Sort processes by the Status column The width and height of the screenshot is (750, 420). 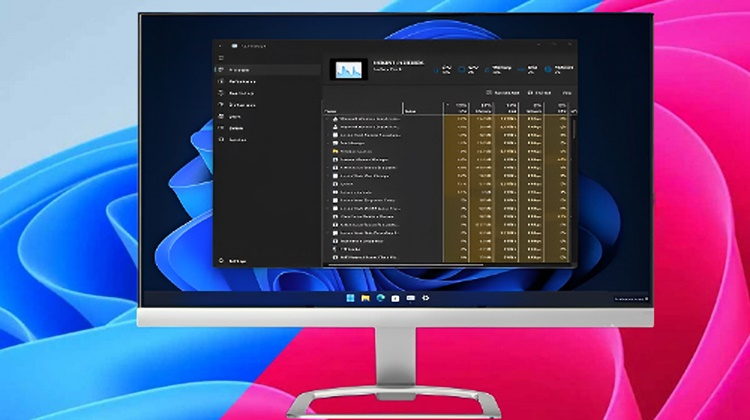click(423, 108)
